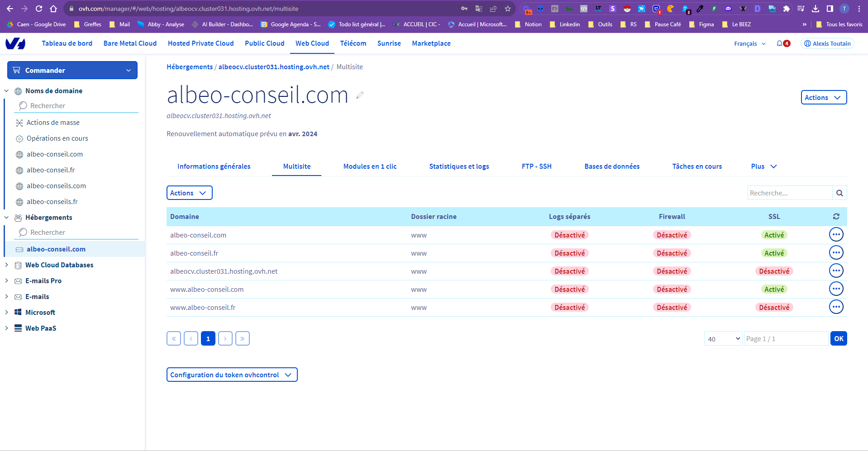Open the rows-per-page 40 selector
This screenshot has height=451, width=868.
[723, 339]
